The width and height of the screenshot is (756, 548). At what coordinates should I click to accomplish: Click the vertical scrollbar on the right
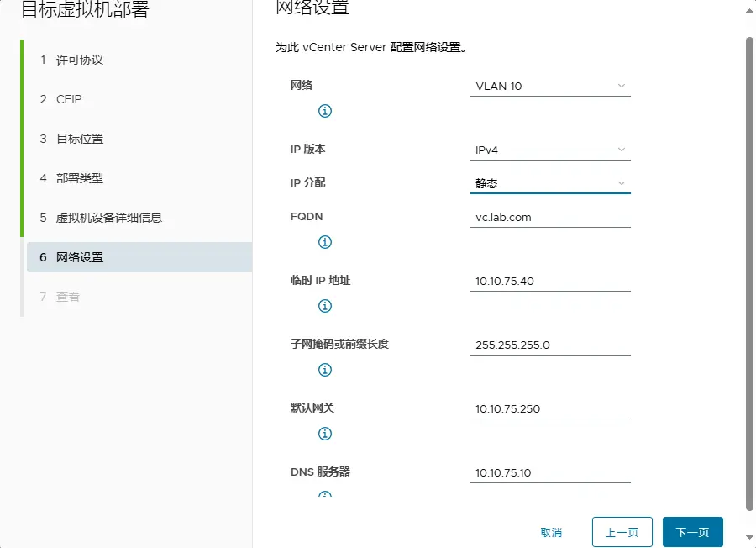coord(749,269)
